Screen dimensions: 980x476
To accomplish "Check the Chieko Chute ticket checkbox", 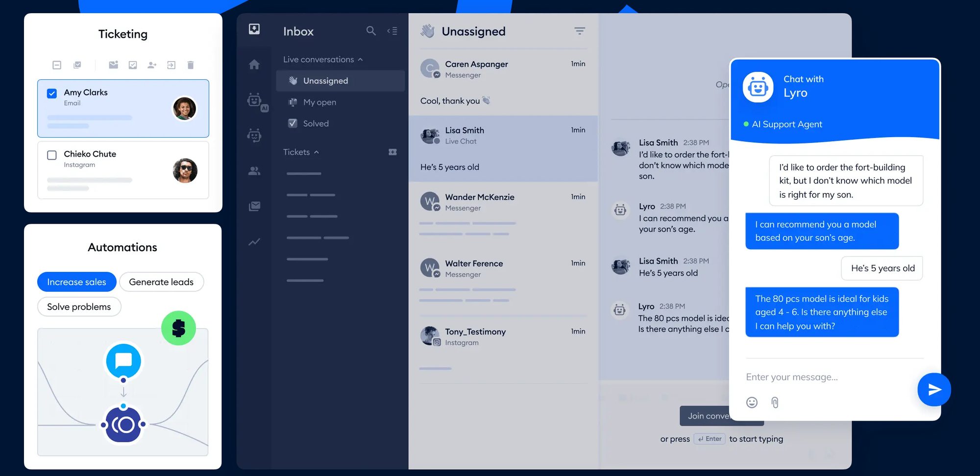I will click(x=51, y=155).
